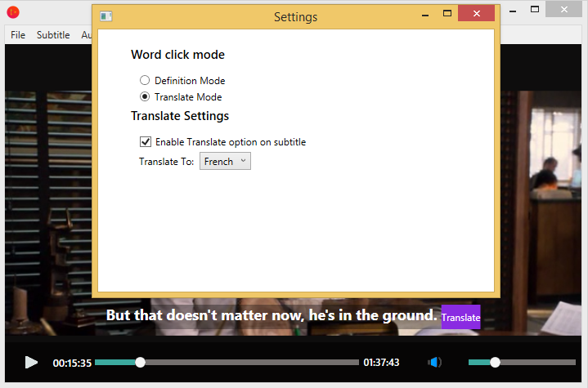Mute audio with the speaker icon
The width and height of the screenshot is (588, 388).
coord(435,362)
